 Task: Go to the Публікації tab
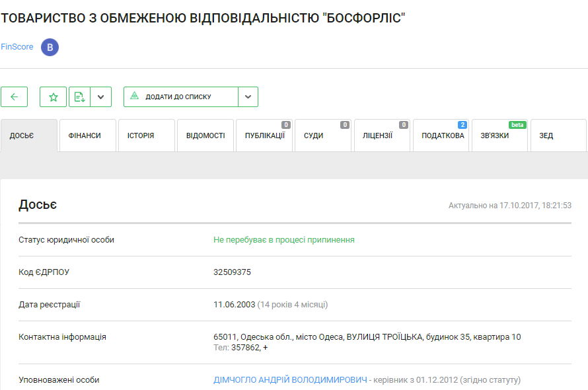[264, 136]
